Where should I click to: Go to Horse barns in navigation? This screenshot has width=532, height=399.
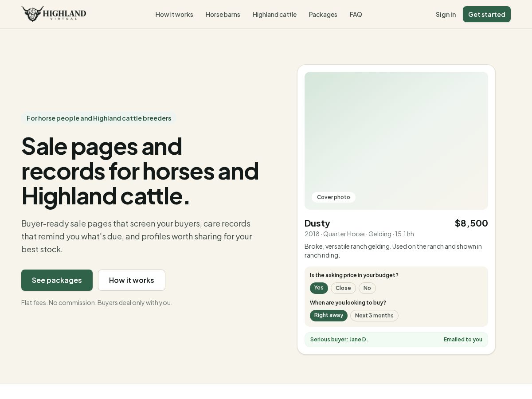coord(223,14)
